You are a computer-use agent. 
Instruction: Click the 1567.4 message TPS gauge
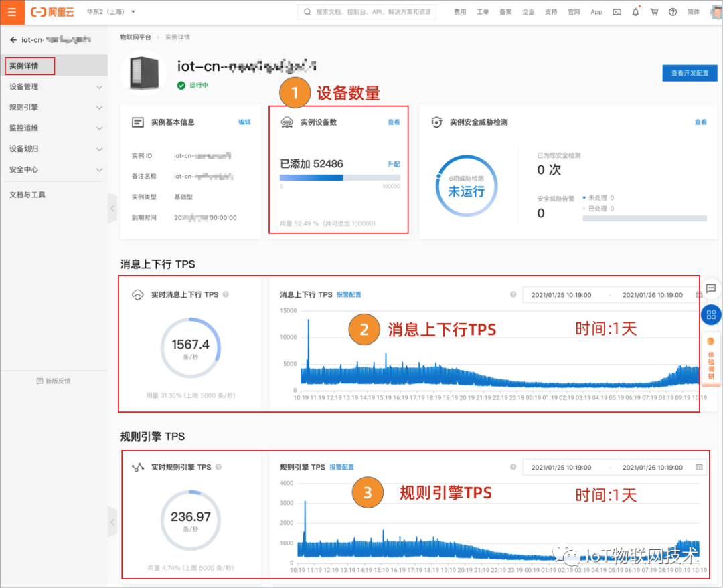[190, 348]
